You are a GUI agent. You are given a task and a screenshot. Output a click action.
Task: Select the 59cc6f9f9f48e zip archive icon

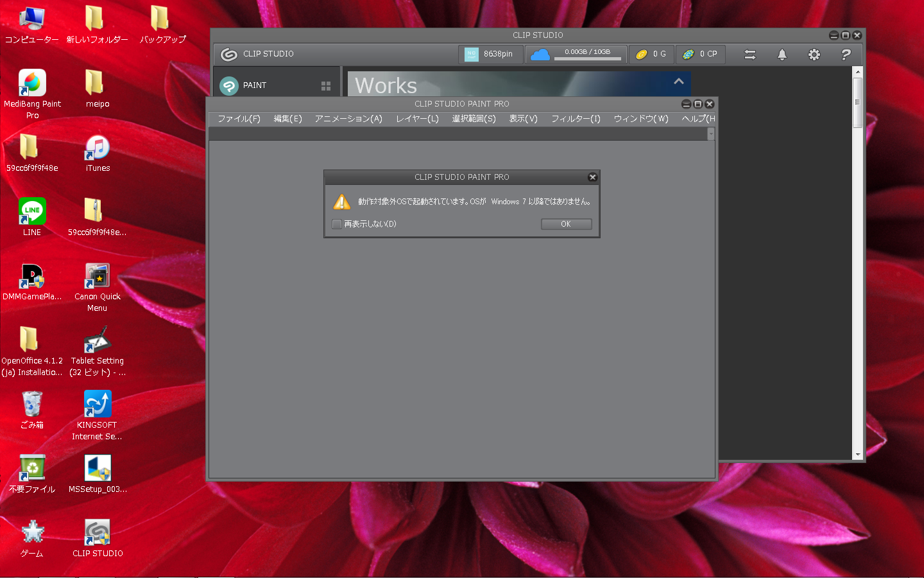[x=96, y=217]
